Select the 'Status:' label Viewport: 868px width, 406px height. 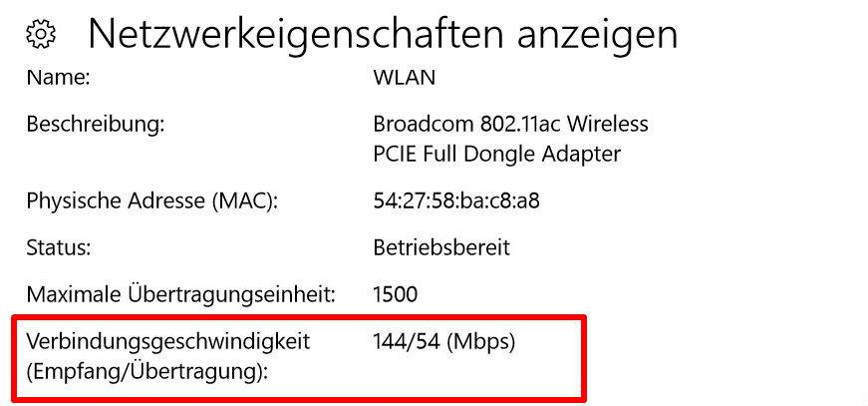click(59, 247)
